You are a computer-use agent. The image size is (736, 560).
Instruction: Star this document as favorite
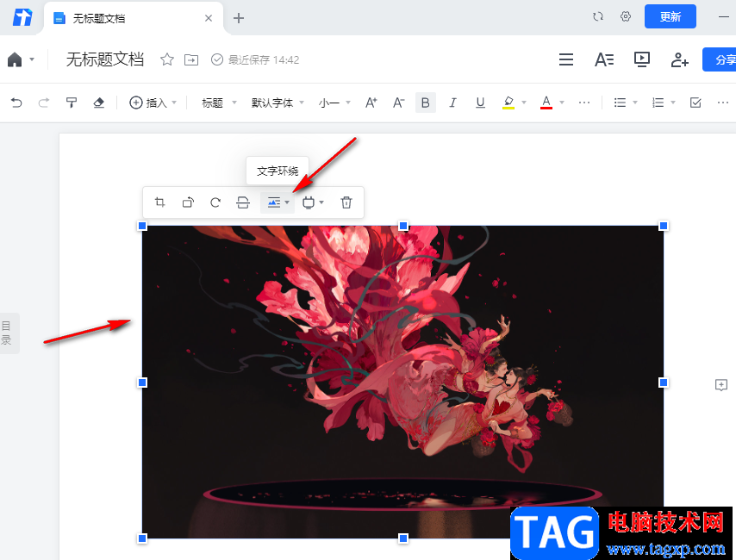click(x=167, y=59)
